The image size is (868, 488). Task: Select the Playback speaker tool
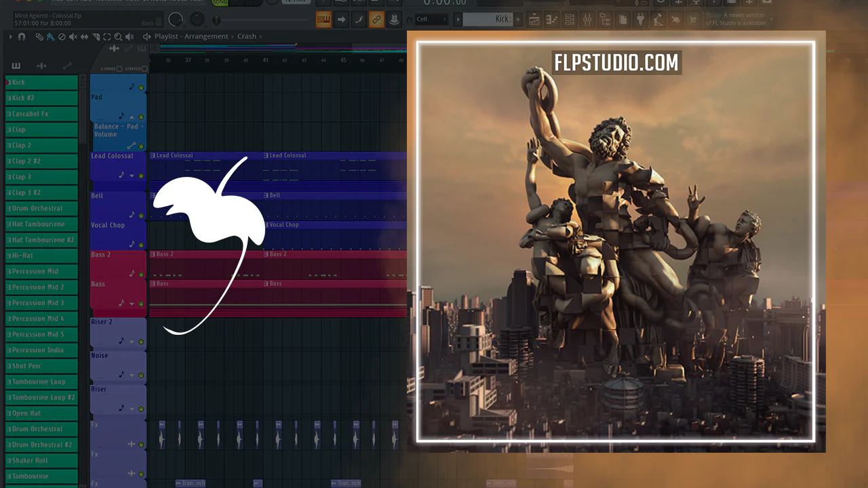pos(130,37)
